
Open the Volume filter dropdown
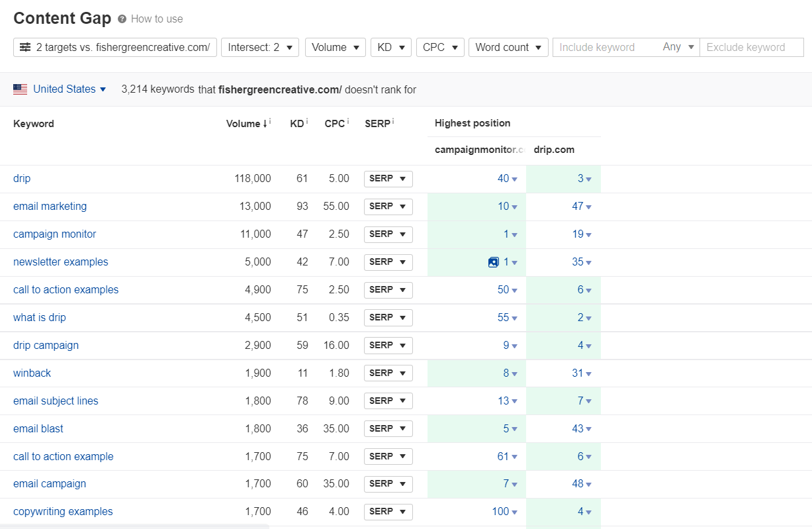tap(336, 48)
